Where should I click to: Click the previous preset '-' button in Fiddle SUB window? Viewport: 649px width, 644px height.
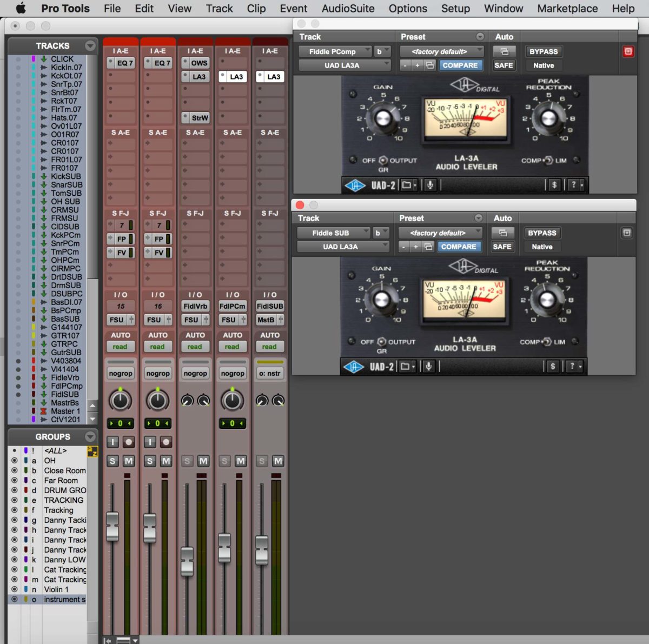point(403,247)
